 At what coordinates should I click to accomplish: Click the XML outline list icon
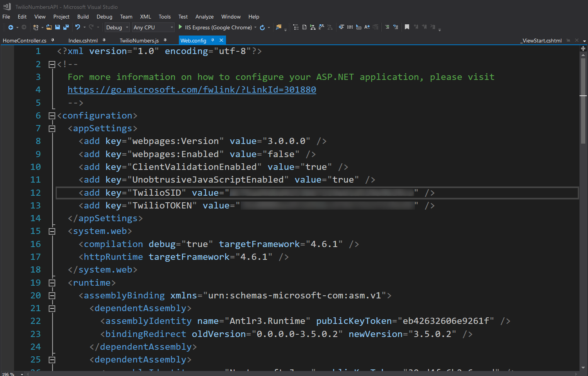[x=296, y=27]
